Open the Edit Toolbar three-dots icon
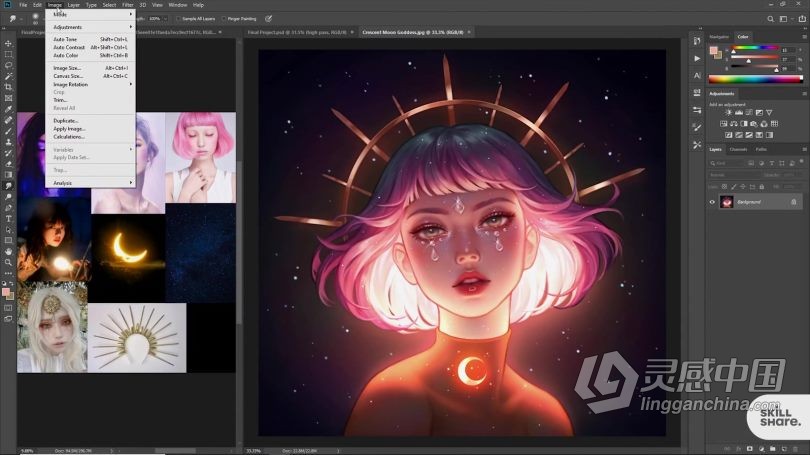Viewport: 810px width, 455px height. tap(8, 273)
